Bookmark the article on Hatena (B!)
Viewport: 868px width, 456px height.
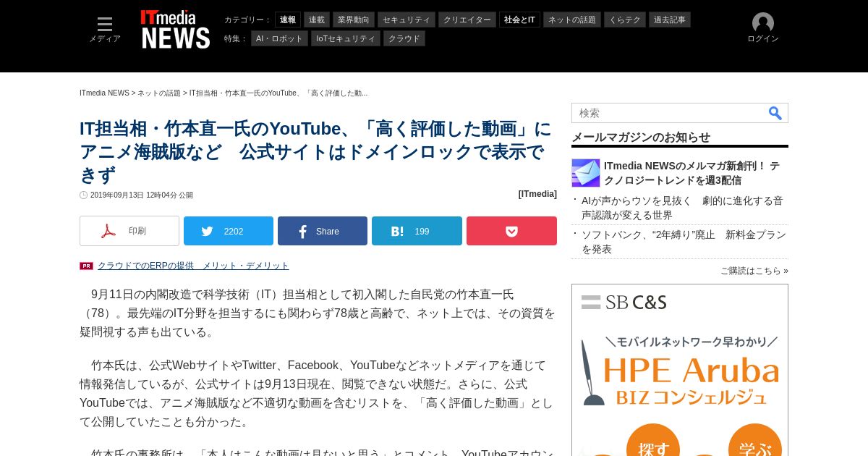417,231
